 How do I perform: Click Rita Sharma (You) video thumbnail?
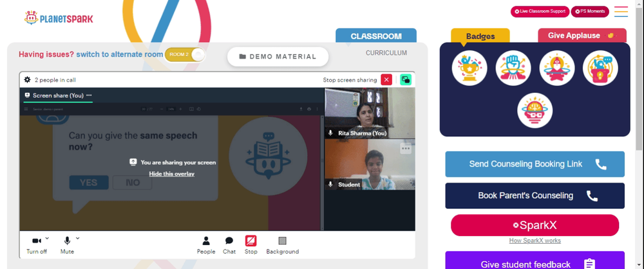click(370, 113)
